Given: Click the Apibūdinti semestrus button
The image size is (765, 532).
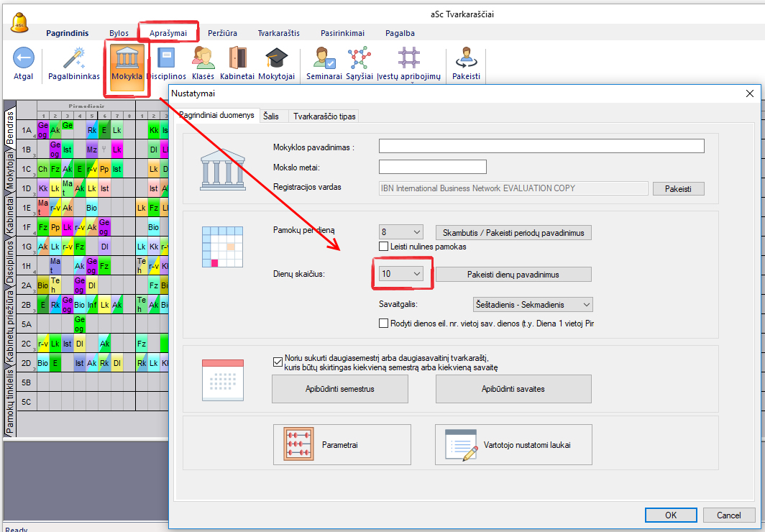Looking at the screenshot, I should pyautogui.click(x=339, y=389).
